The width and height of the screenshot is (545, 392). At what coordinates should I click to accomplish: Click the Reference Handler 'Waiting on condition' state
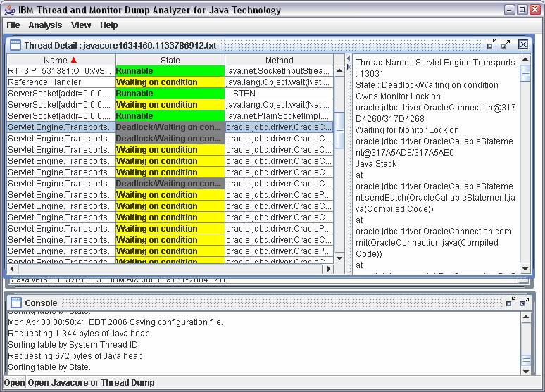pos(170,82)
